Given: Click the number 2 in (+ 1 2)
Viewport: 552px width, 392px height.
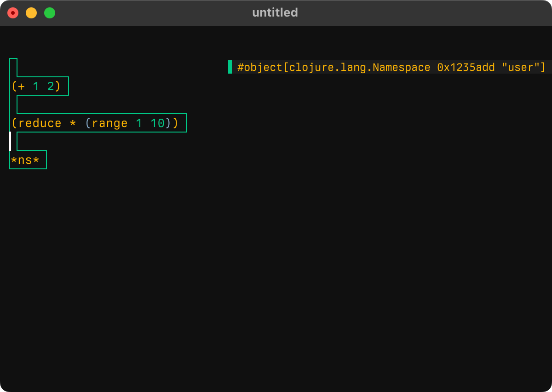Looking at the screenshot, I should click(51, 86).
